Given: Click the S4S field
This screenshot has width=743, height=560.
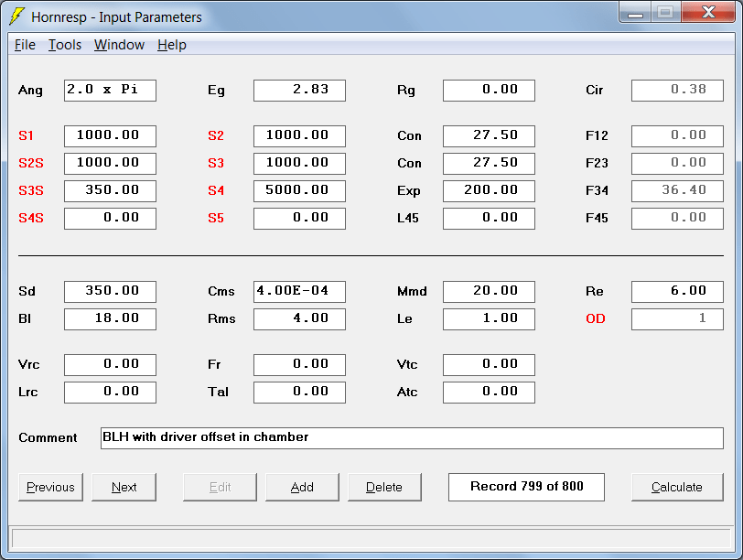Looking at the screenshot, I should point(110,219).
